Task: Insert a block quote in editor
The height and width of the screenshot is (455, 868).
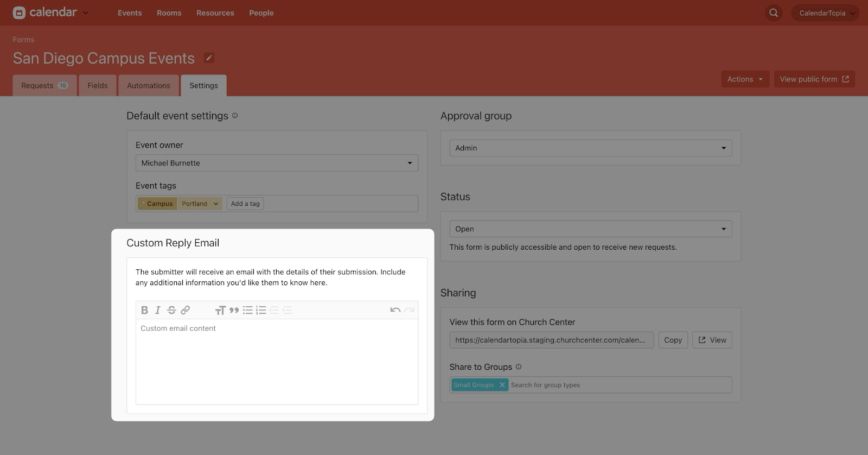Action: coord(234,310)
